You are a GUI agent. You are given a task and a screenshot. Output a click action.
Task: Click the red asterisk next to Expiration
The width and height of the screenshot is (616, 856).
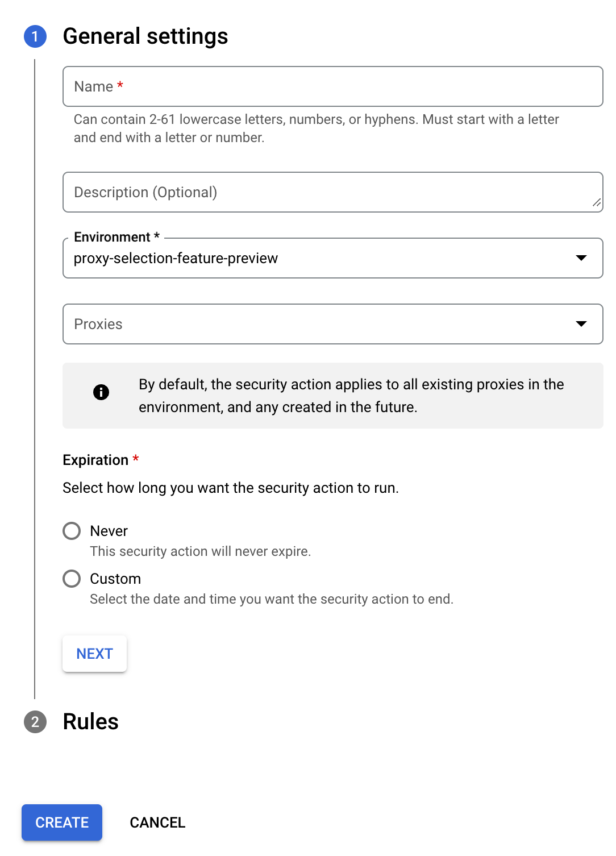(136, 458)
